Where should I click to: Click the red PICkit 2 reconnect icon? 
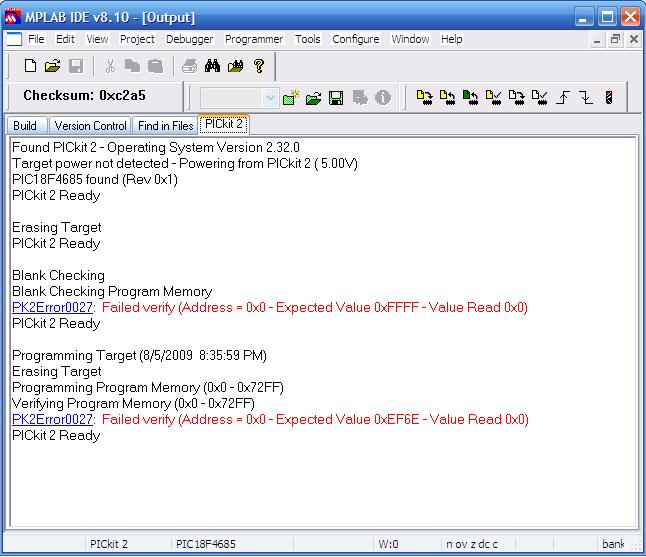click(x=609, y=98)
